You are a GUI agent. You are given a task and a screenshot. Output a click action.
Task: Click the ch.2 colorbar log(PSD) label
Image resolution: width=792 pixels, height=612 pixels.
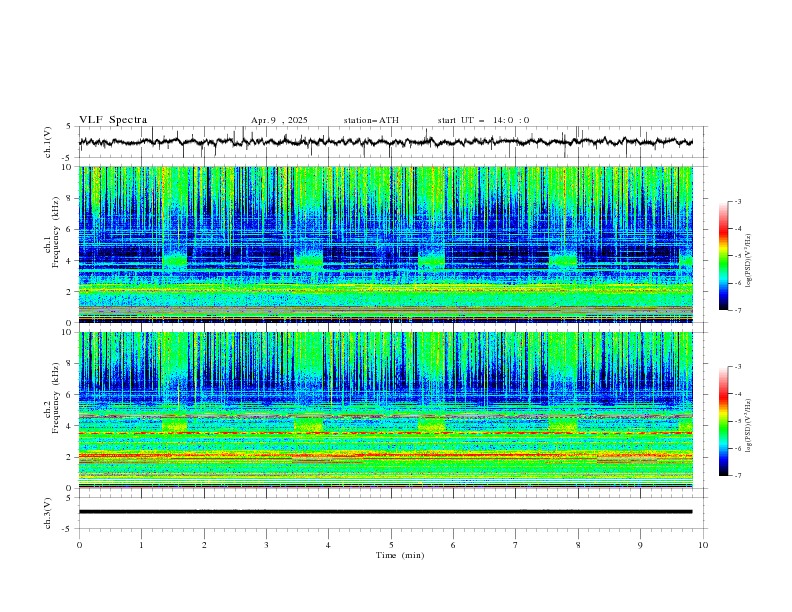point(748,425)
